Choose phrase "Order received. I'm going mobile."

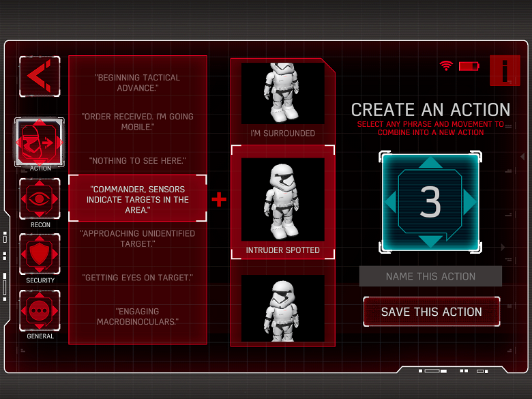(138, 122)
